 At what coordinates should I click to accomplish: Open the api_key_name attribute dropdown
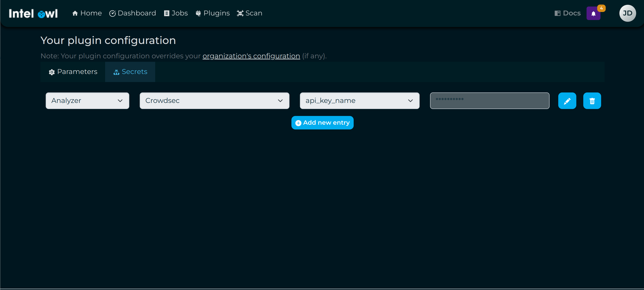(359, 101)
